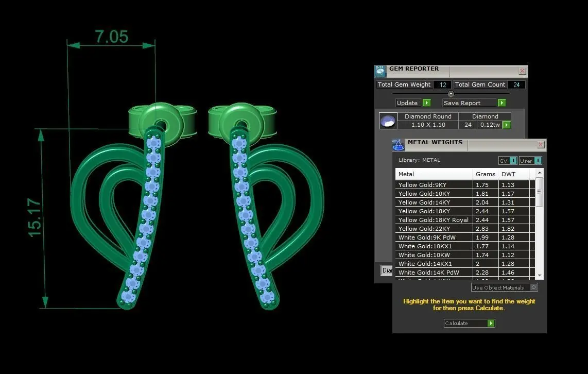The width and height of the screenshot is (588, 374).
Task: Click the Metal Weights scale icon
Action: point(398,145)
